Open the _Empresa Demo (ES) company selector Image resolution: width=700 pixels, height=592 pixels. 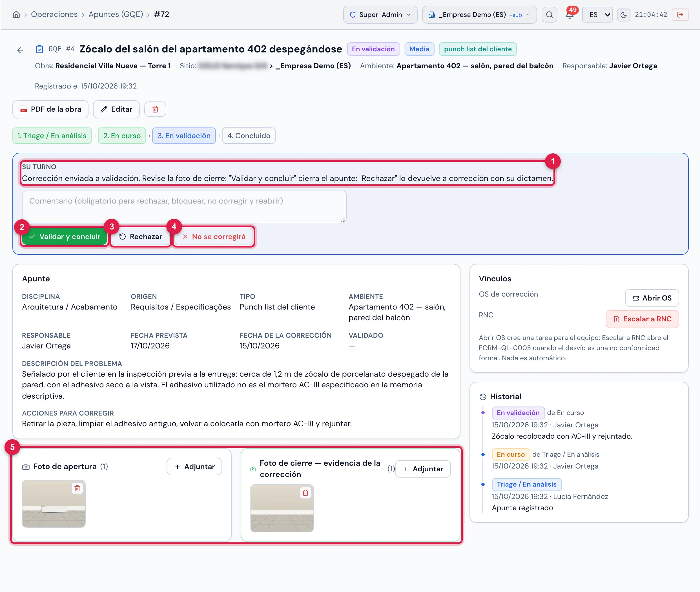(x=479, y=14)
